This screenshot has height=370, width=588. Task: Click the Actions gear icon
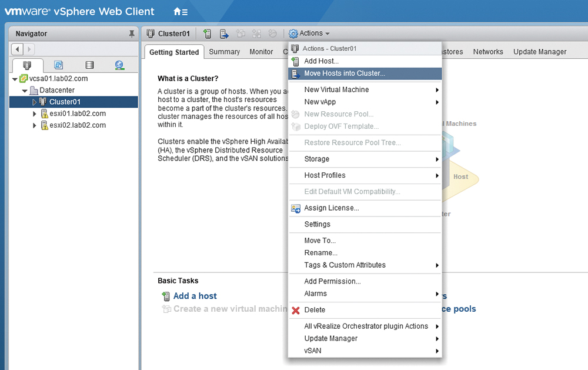click(x=293, y=34)
